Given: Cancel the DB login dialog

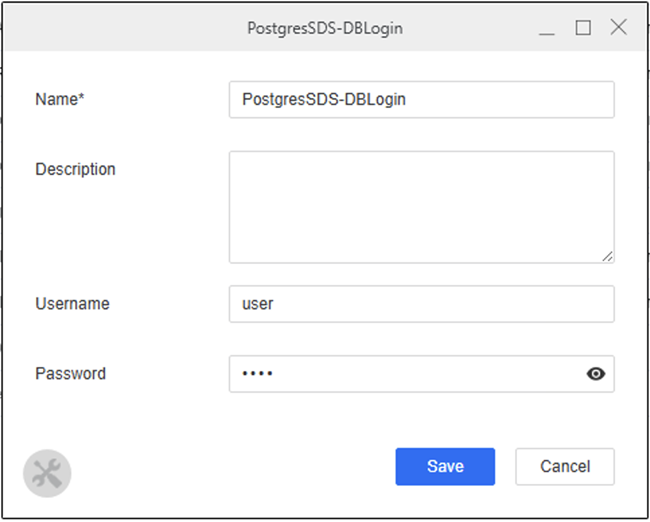Looking at the screenshot, I should coord(565,466).
